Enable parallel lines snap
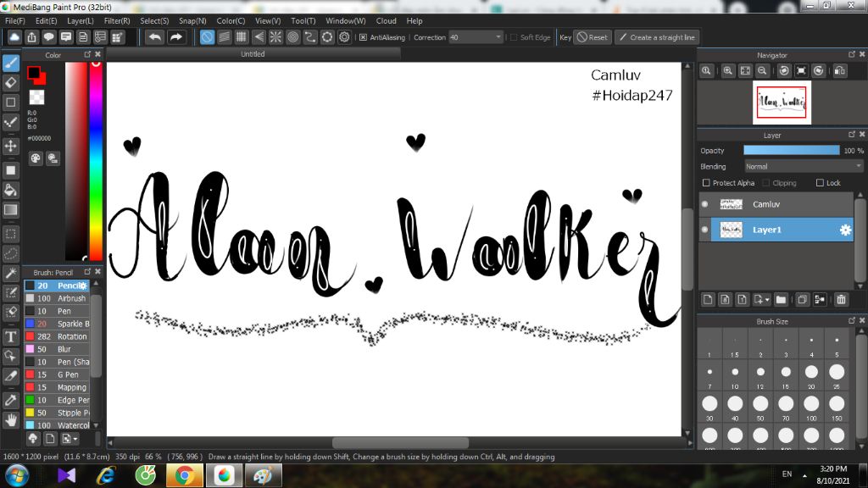The height and width of the screenshot is (488, 868). [x=224, y=37]
